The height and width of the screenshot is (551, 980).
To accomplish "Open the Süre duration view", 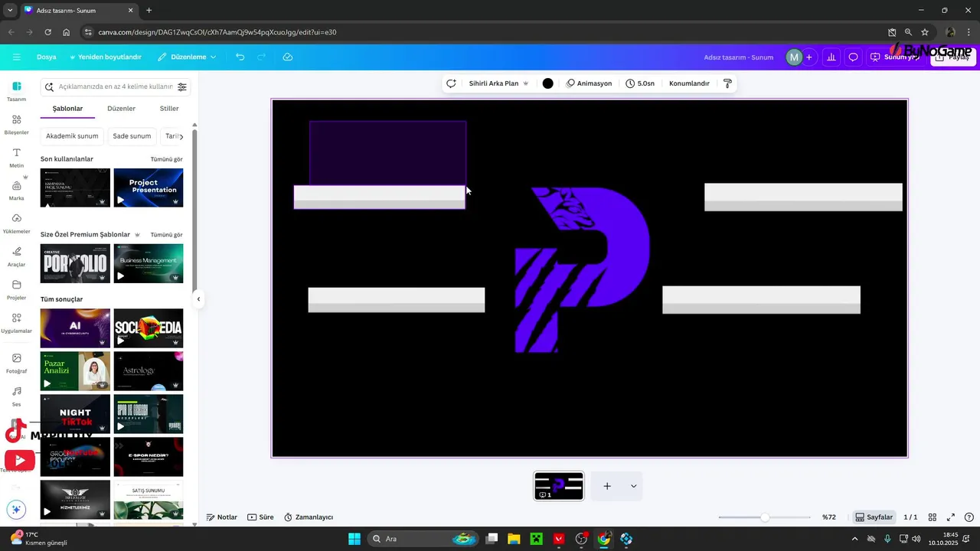I will (x=260, y=517).
